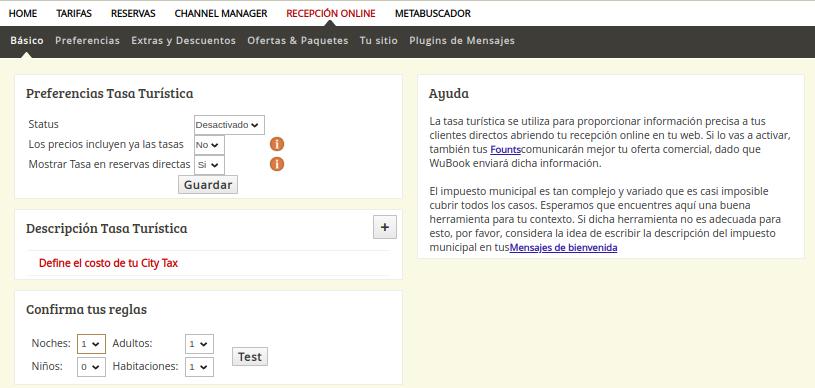
Task: Follow the Founts link in Ayuda
Action: tap(505, 150)
